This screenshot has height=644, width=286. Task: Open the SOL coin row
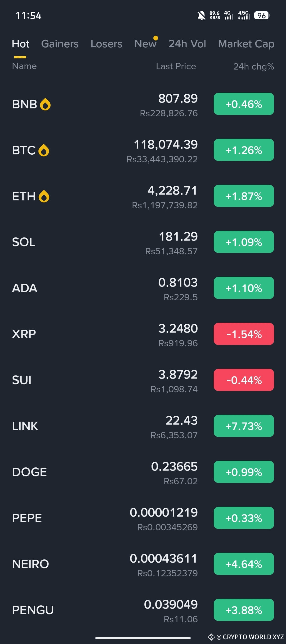143,242
